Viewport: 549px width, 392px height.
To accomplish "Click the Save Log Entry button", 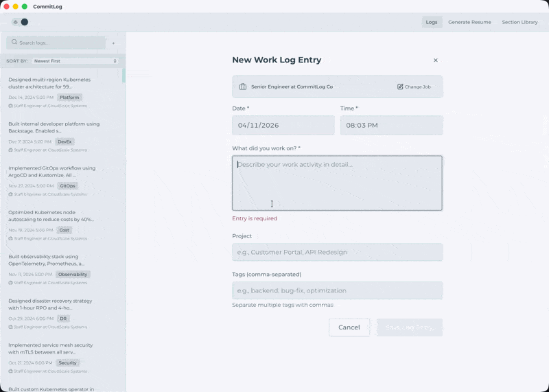I will click(x=410, y=327).
